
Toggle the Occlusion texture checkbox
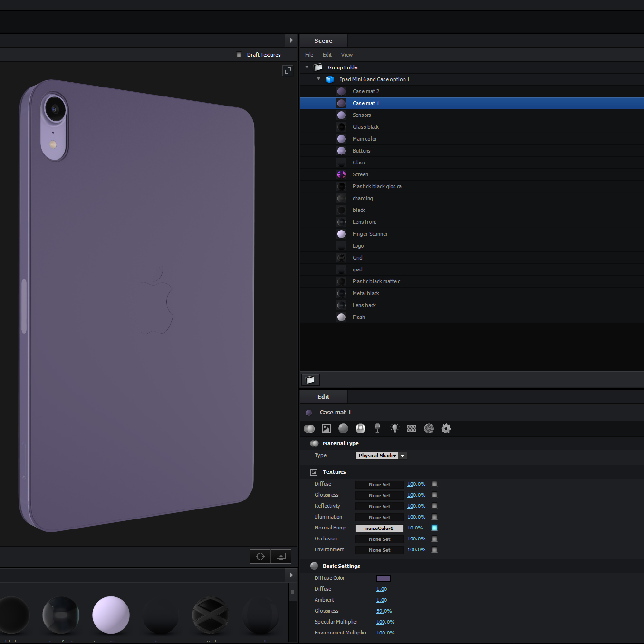(x=434, y=539)
